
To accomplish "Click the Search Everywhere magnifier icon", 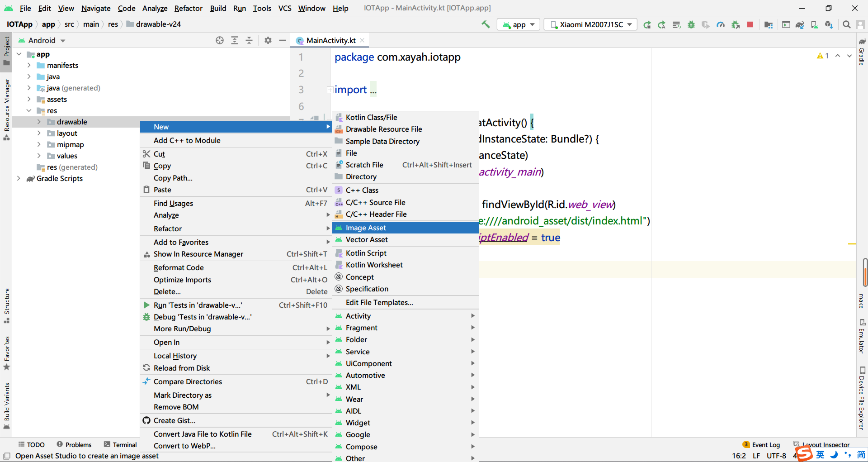I will [x=846, y=24].
